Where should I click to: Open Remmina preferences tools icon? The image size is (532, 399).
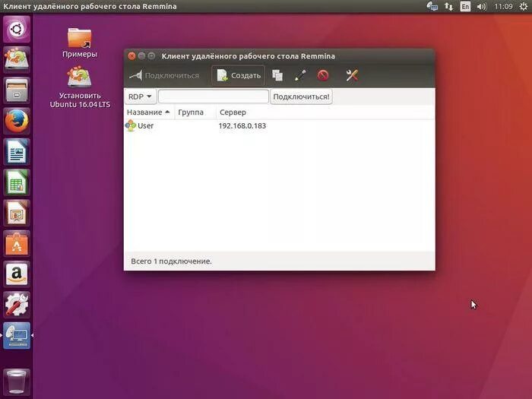(x=352, y=75)
